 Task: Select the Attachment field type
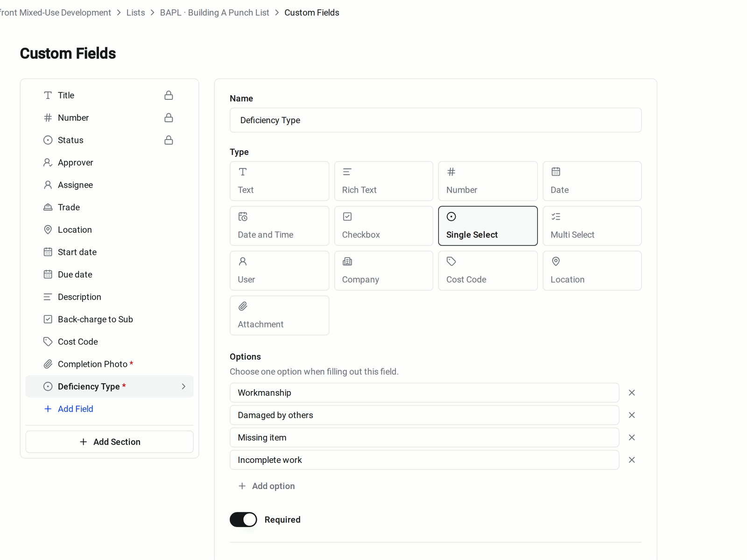[279, 315]
